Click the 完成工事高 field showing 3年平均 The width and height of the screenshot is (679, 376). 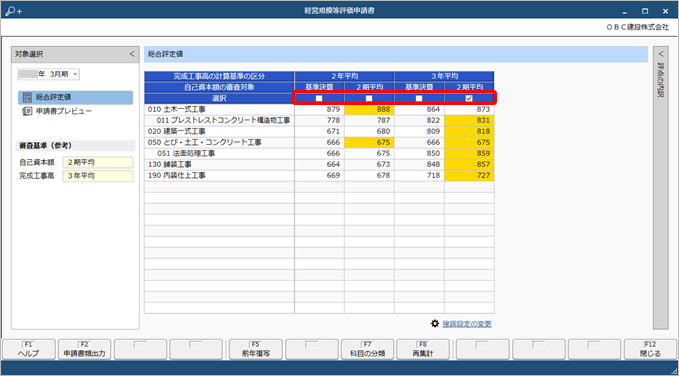(98, 176)
